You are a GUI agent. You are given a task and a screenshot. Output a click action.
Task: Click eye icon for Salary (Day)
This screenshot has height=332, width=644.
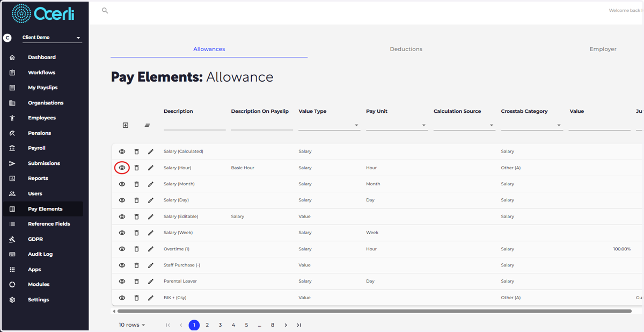point(122,200)
